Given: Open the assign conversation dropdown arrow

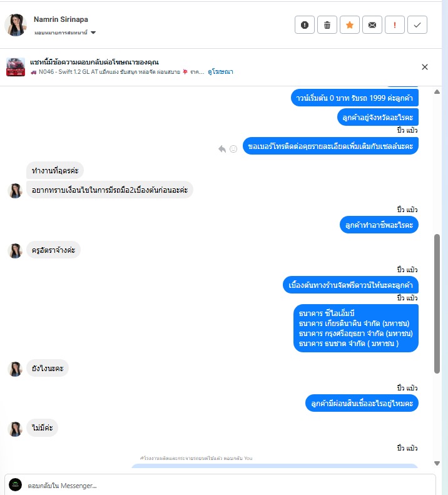Looking at the screenshot, I should pos(93,33).
